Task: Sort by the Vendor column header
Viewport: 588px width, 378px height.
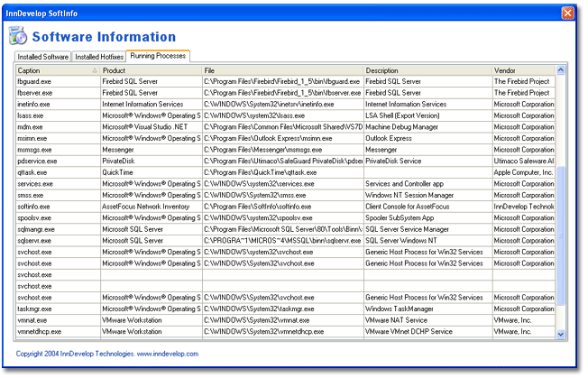Action: coord(523,70)
